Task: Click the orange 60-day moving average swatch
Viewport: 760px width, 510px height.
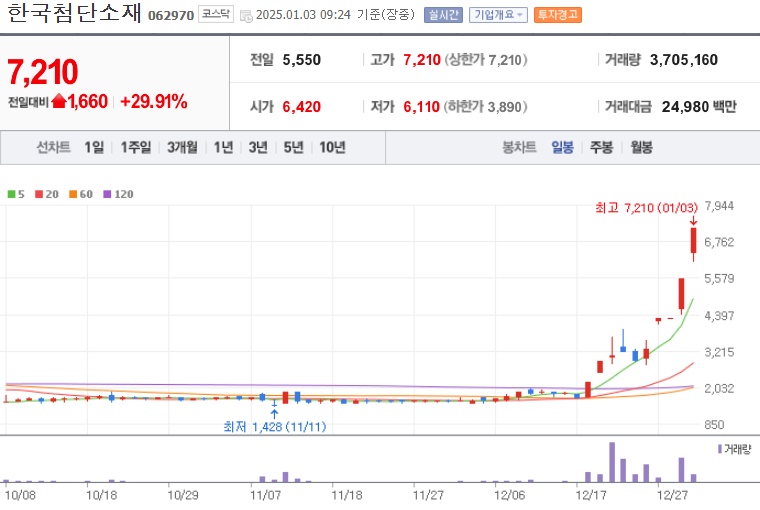Action: pyautogui.click(x=73, y=194)
